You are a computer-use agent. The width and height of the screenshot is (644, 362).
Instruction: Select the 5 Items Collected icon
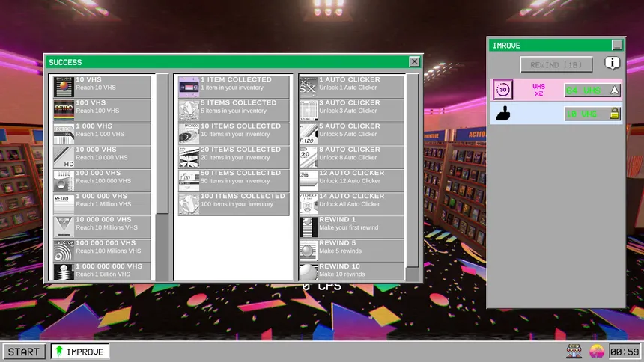189,110
